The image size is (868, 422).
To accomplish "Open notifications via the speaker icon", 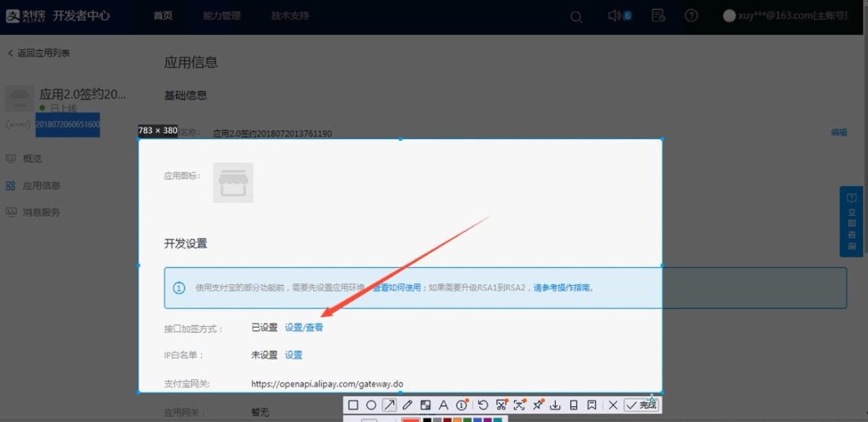I will click(615, 16).
